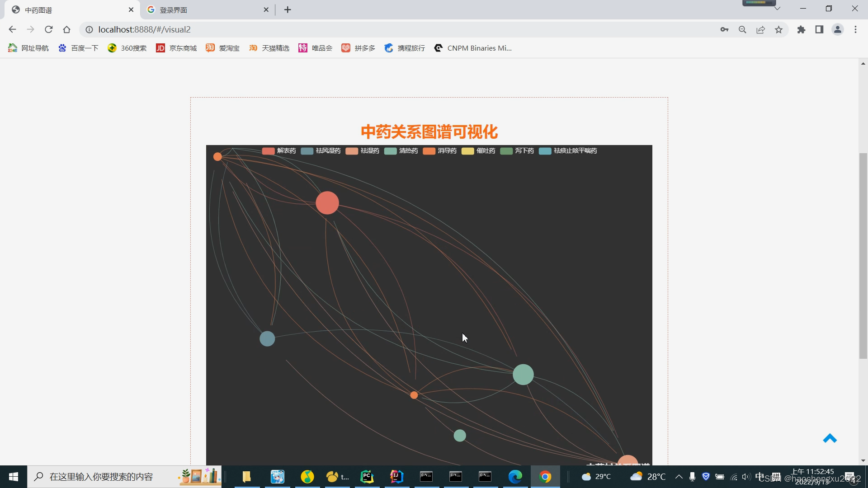Screen dimensions: 868x488
Task: Click the magnifier search icon in the toolbar
Action: 742,29
